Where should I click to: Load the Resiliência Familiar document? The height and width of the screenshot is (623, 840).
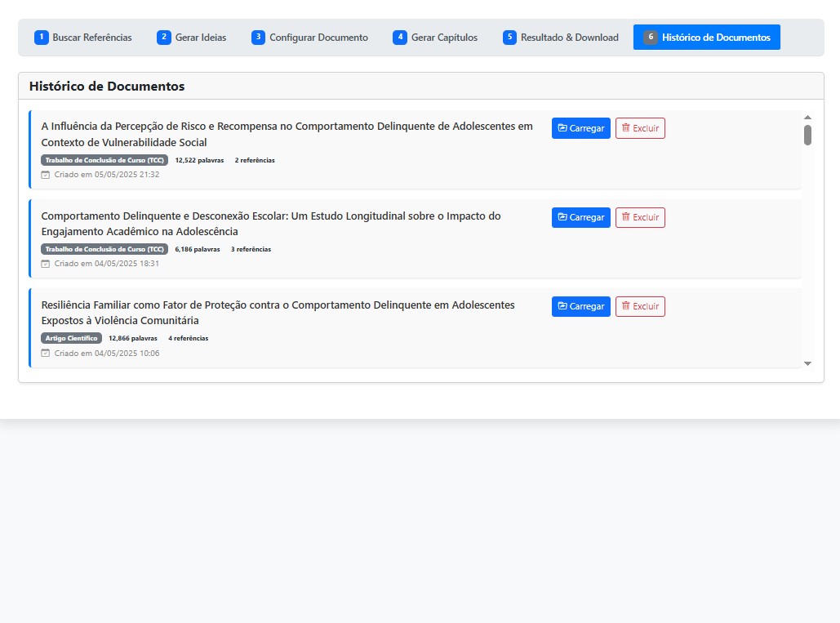tap(580, 306)
